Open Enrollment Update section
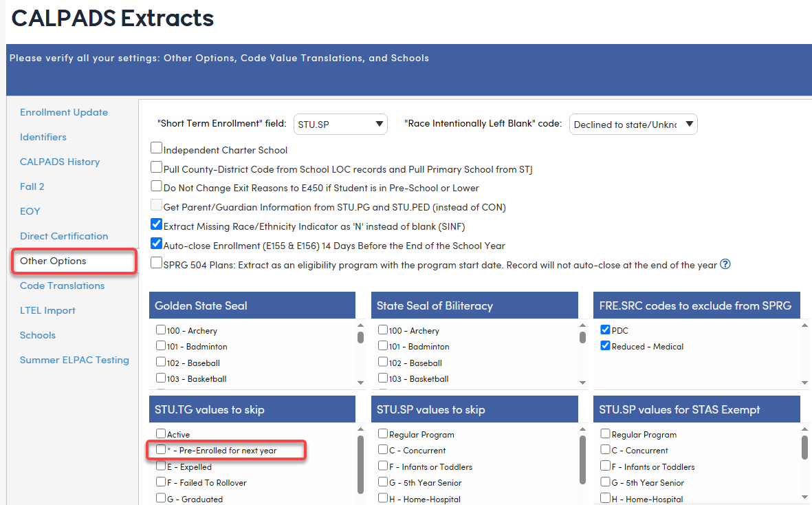 point(64,112)
